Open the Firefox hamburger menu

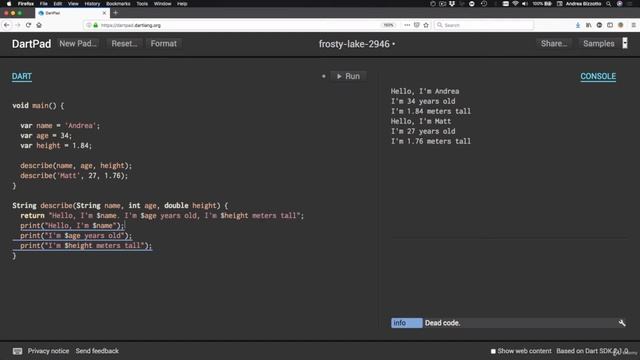point(633,25)
